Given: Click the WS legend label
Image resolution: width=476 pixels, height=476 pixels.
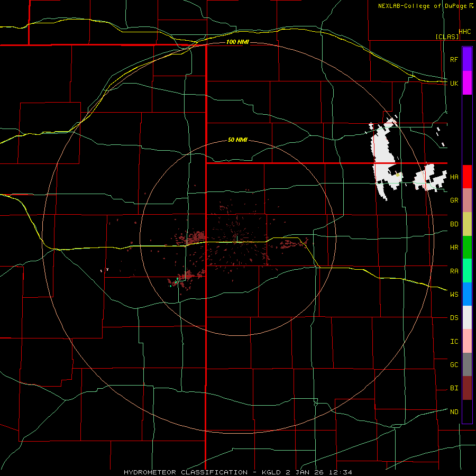Looking at the screenshot, I should pos(454,295).
